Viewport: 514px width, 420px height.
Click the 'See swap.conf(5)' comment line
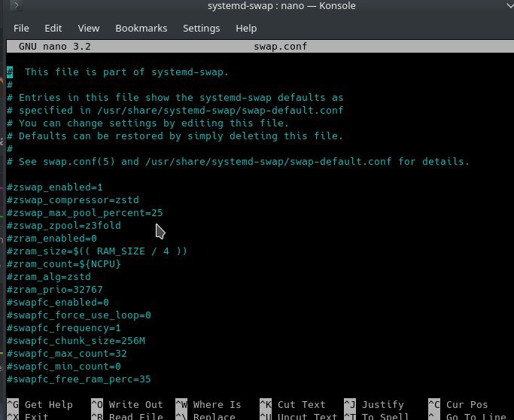239,161
